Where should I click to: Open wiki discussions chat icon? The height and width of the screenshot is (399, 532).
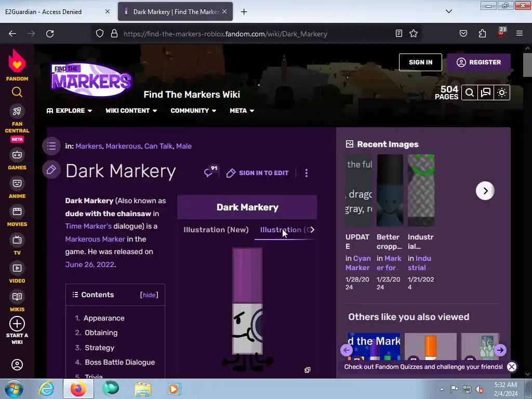tap(486, 92)
